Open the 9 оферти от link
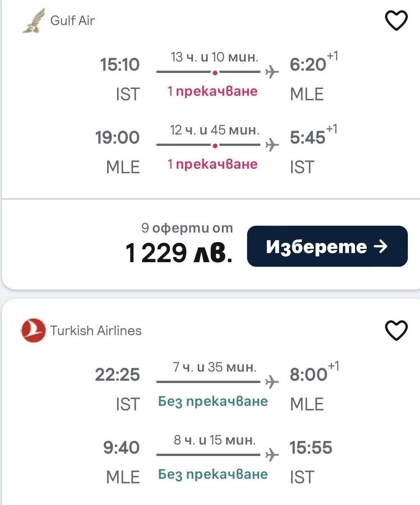420x505 pixels. (x=187, y=228)
